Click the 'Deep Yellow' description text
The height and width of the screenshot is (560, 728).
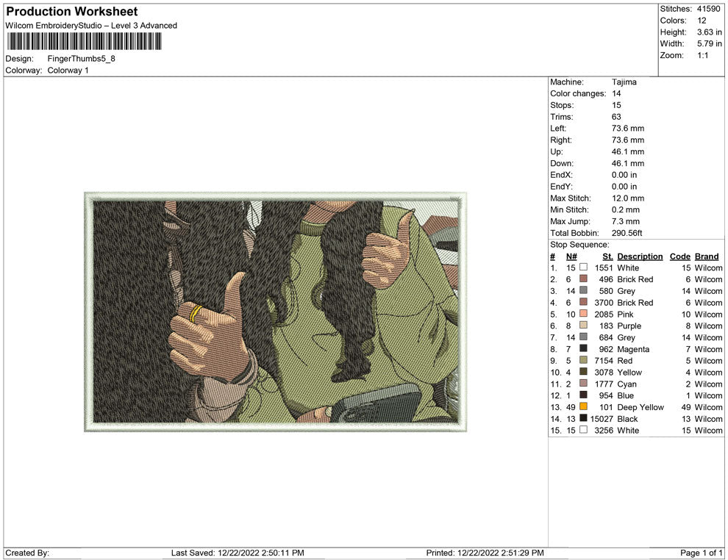coord(640,407)
